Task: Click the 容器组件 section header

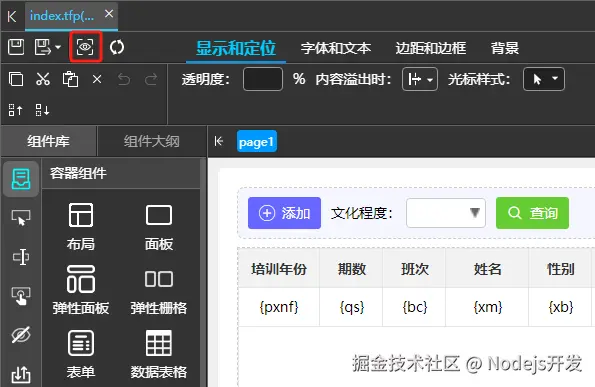Action: 121,173
